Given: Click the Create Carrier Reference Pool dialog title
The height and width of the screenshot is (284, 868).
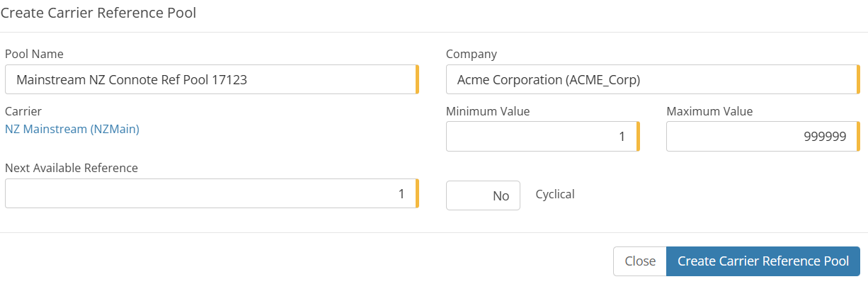Looking at the screenshot, I should point(98,13).
